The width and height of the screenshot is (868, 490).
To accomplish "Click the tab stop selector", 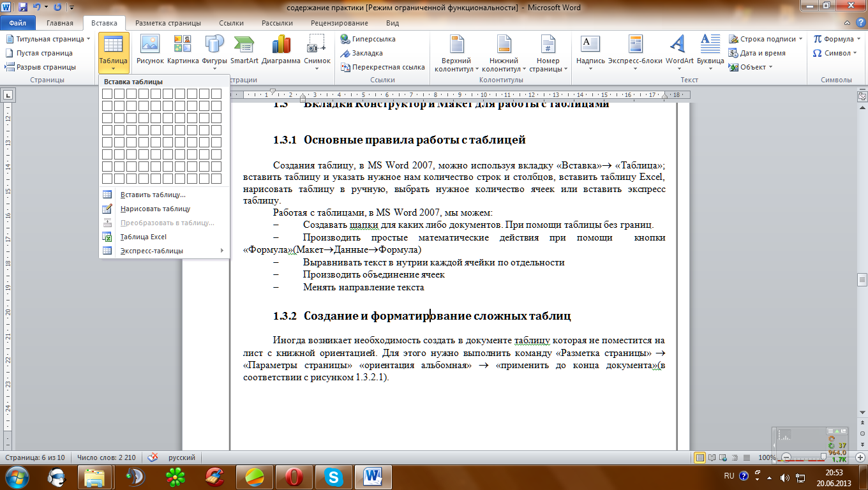I will pyautogui.click(x=8, y=95).
